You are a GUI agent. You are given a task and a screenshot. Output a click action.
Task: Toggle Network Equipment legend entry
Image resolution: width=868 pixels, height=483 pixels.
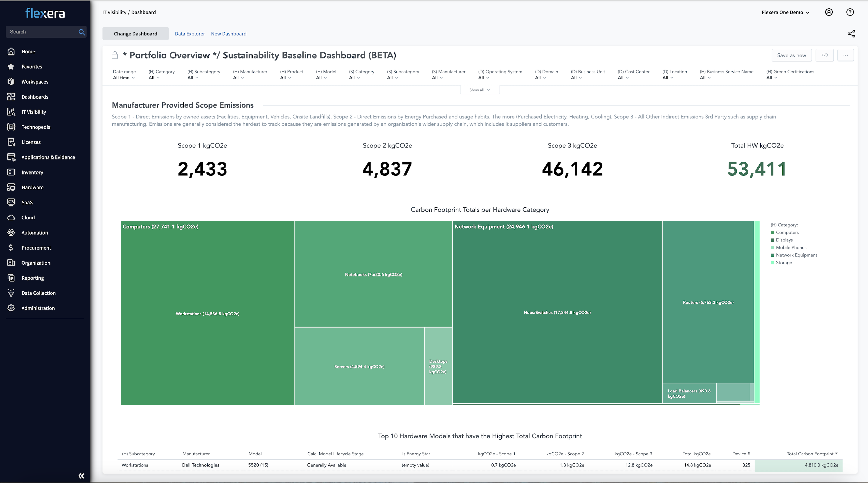796,255
